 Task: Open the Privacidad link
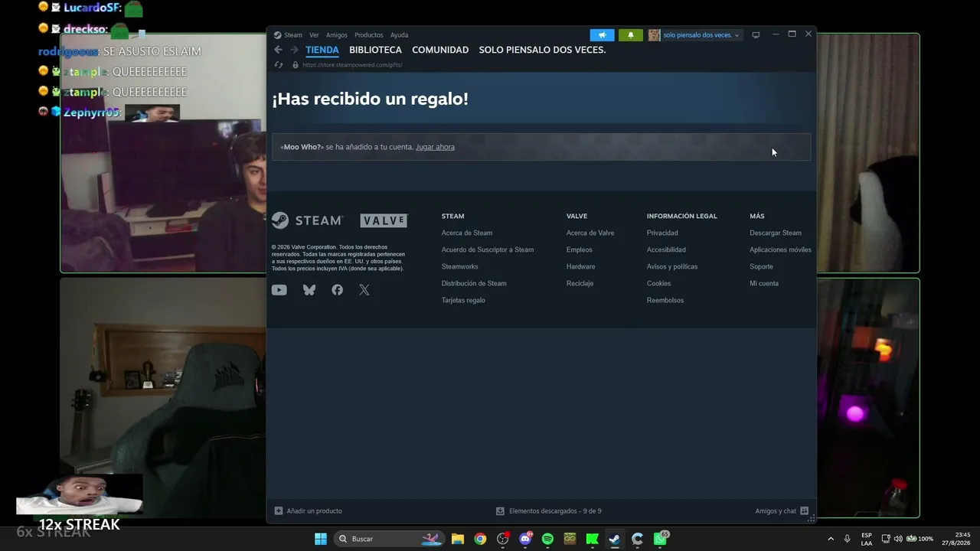click(662, 233)
